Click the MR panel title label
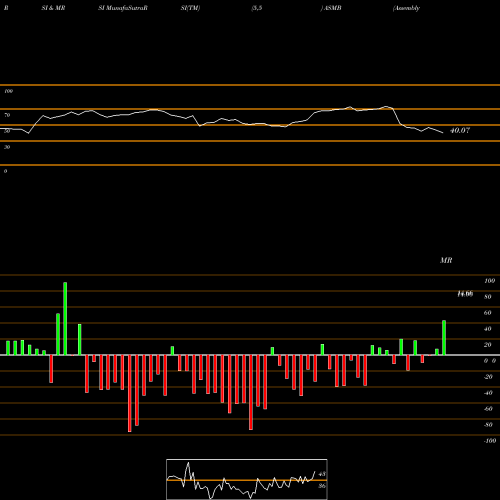 (x=446, y=260)
